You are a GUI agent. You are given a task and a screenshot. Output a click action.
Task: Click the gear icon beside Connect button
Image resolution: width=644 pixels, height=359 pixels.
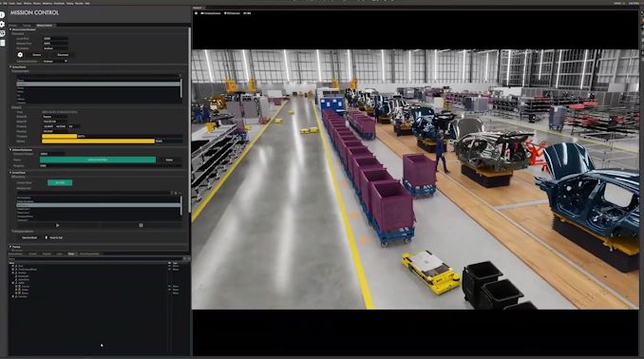20,55
